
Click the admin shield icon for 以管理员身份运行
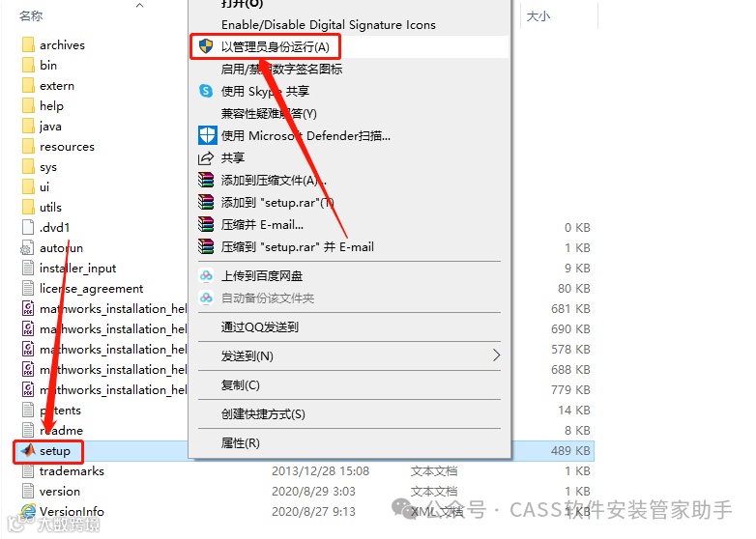click(x=206, y=46)
